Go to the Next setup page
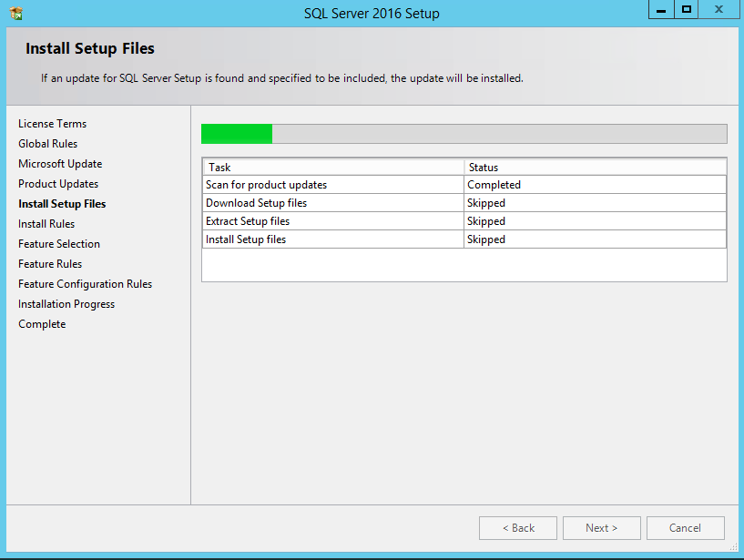This screenshot has height=560, width=744. (602, 528)
